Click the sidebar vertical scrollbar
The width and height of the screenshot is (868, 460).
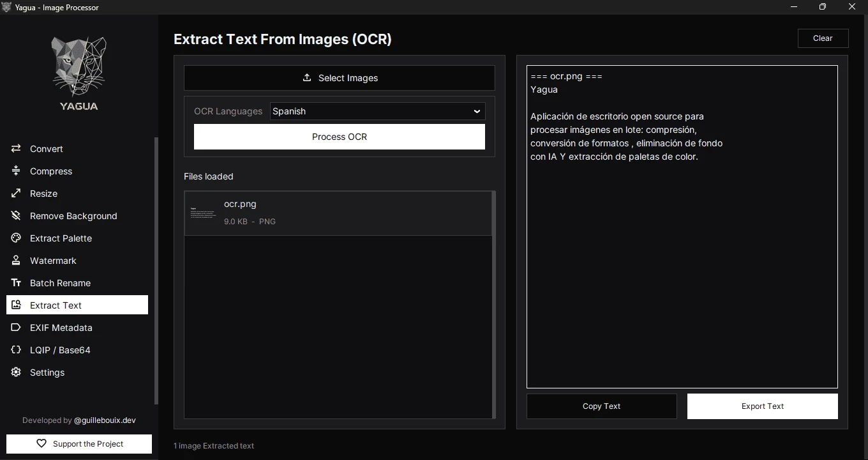tap(156, 271)
